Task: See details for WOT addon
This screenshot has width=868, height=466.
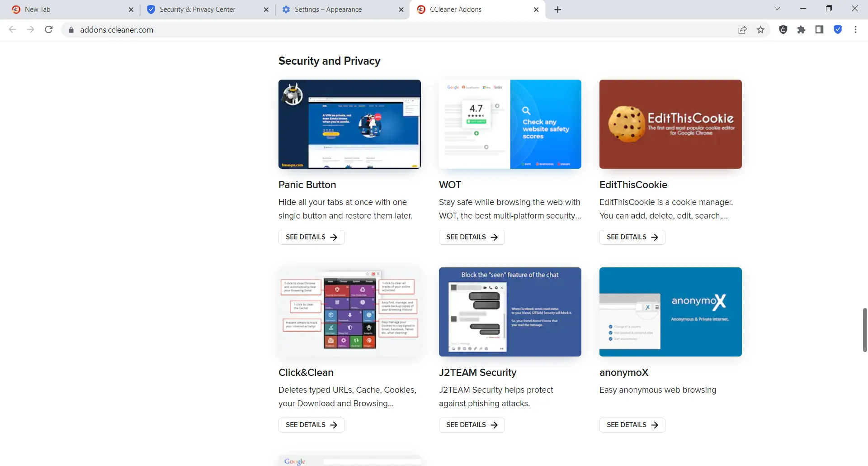Action: click(x=472, y=237)
